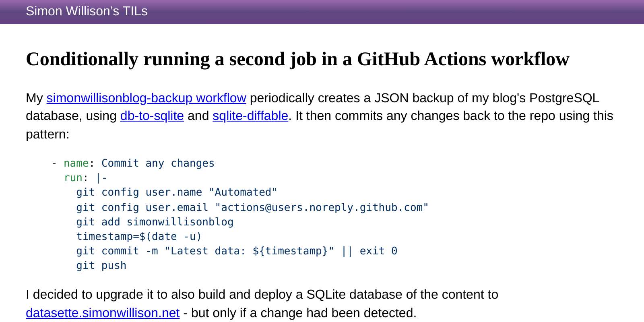644x322 pixels.
Task: Open the simonwillisonblog-backup workflow link
Action: (146, 98)
